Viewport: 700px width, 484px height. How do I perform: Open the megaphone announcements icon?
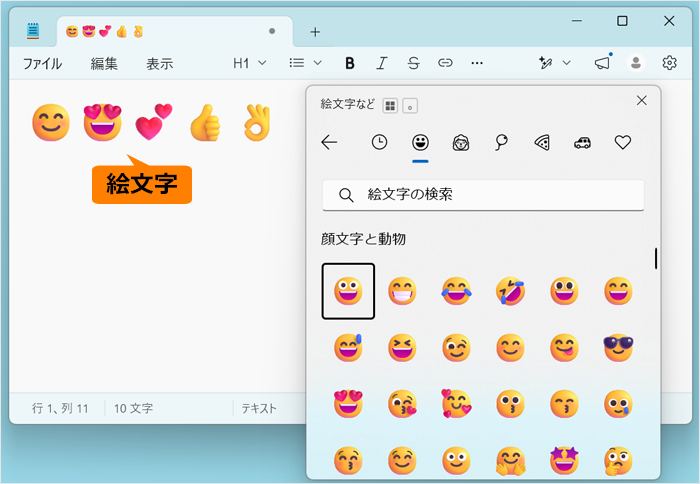[x=603, y=63]
